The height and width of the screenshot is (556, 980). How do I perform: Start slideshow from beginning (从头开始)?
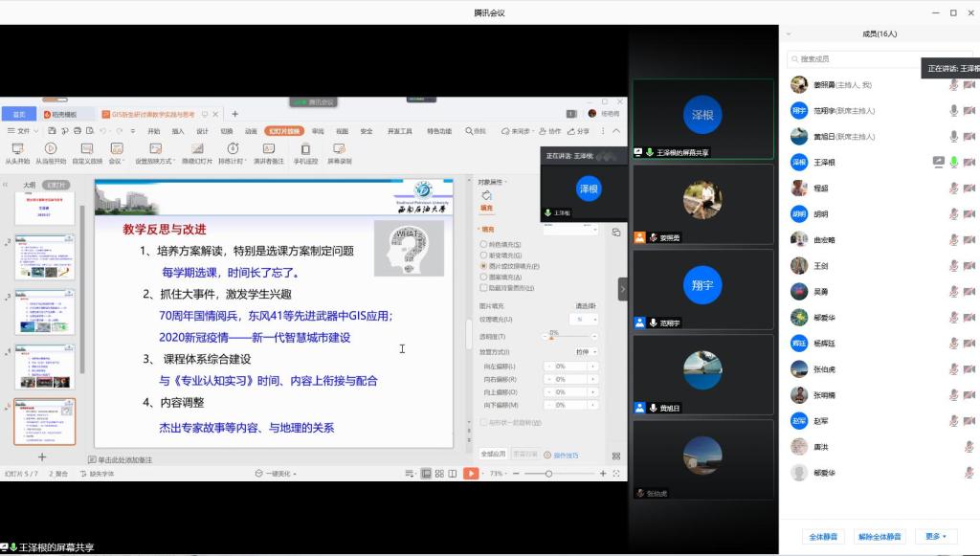tap(17, 153)
